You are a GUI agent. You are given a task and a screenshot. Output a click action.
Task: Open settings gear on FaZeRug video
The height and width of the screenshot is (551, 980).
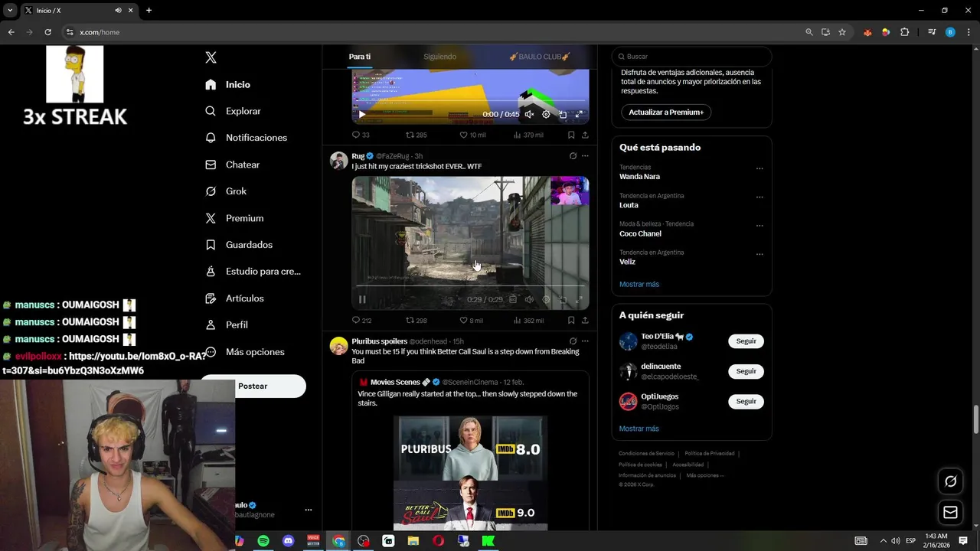[x=546, y=299]
